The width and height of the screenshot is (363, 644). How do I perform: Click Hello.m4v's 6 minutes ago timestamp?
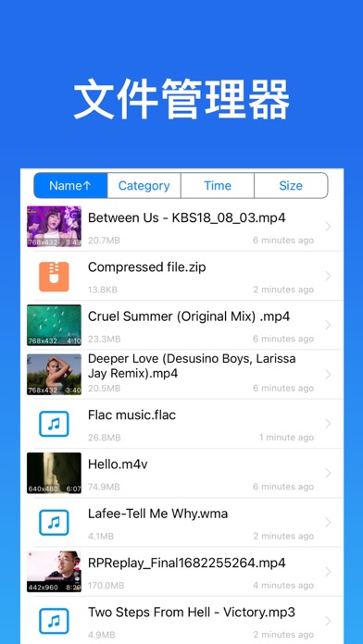[x=283, y=487]
